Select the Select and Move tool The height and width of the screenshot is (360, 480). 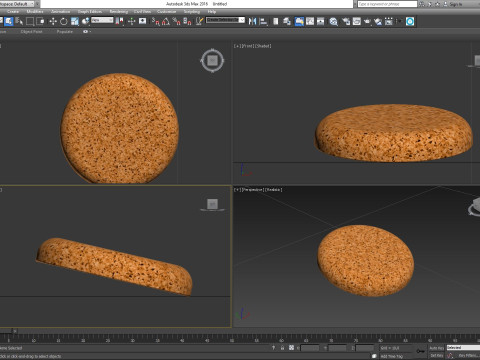pyautogui.click(x=53, y=22)
